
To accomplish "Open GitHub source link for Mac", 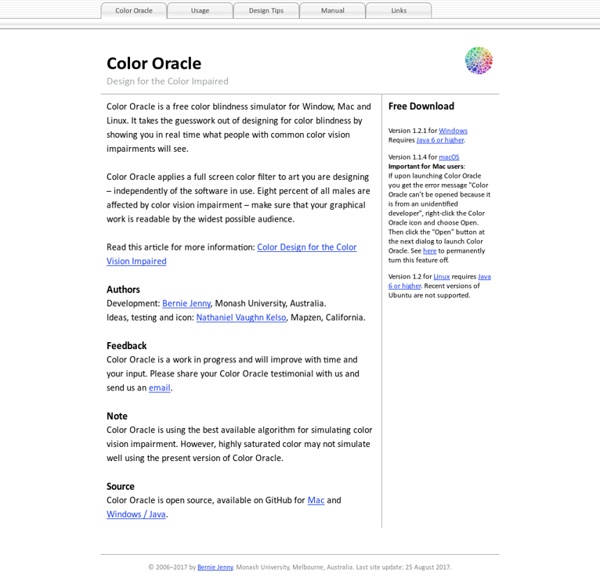I will [316, 501].
